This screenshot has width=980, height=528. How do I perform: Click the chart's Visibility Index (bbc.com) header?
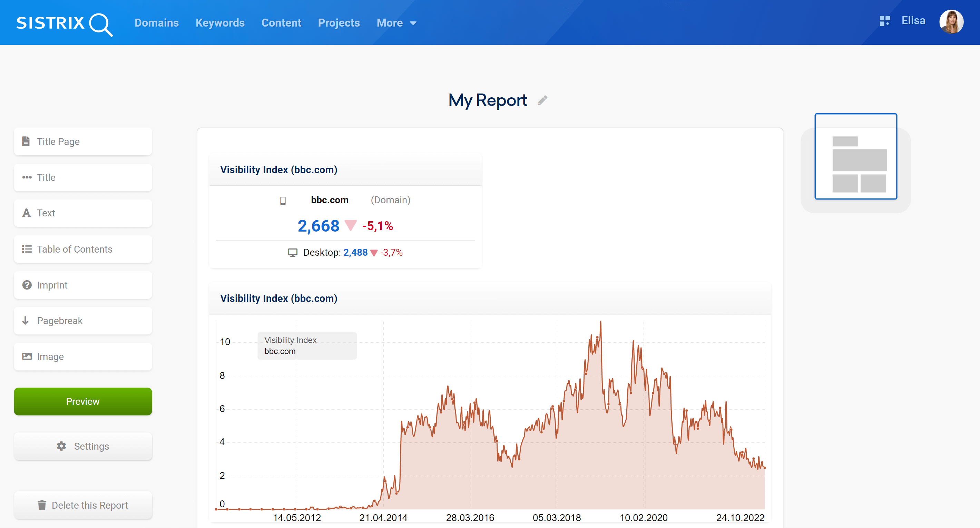pyautogui.click(x=278, y=299)
